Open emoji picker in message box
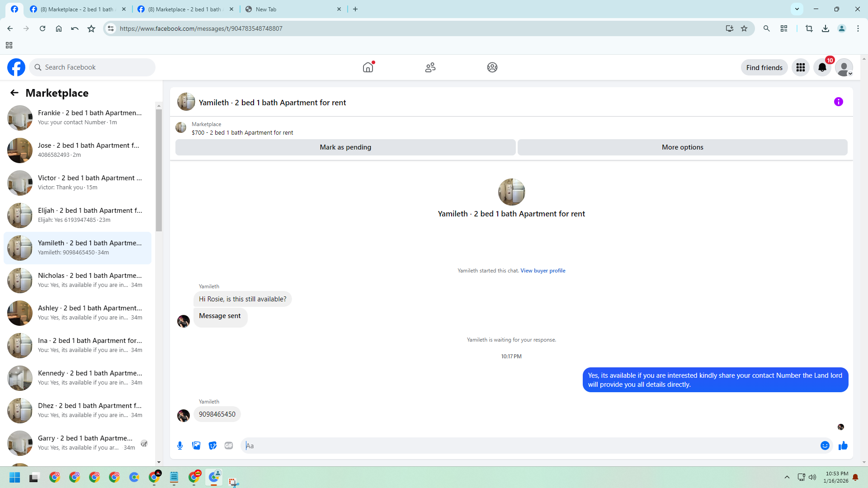The width and height of the screenshot is (868, 488). coord(825,446)
